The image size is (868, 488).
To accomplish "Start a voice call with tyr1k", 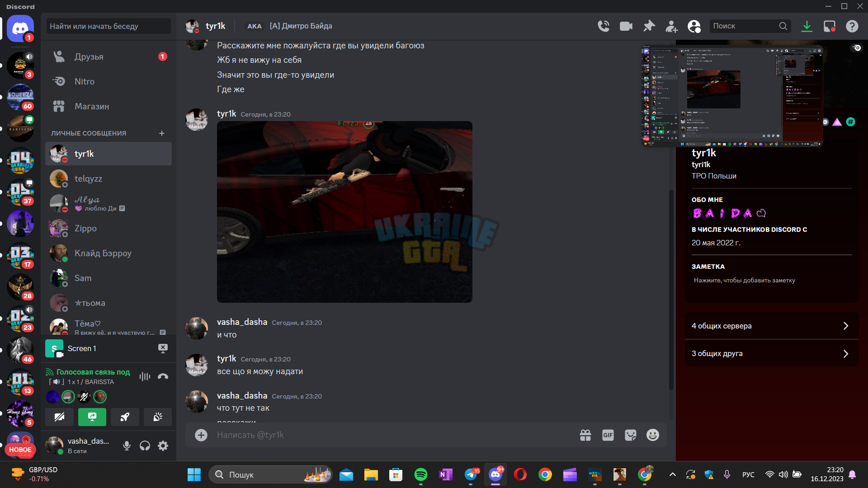I will (604, 26).
